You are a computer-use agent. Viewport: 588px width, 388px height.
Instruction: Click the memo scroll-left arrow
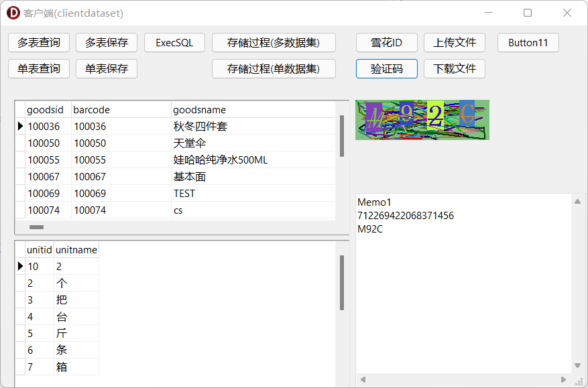tap(363, 379)
